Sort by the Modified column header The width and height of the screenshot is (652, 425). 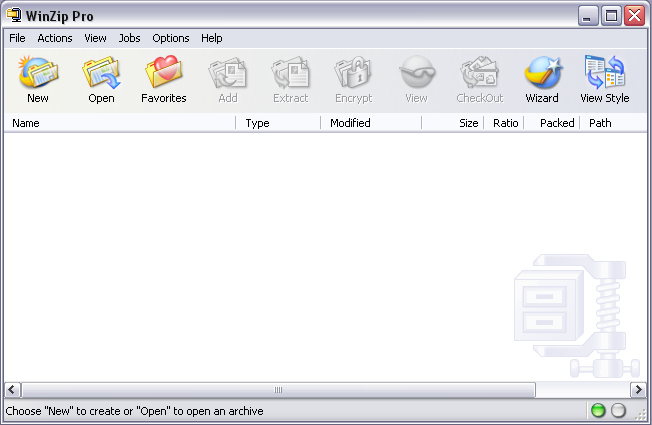(371, 123)
